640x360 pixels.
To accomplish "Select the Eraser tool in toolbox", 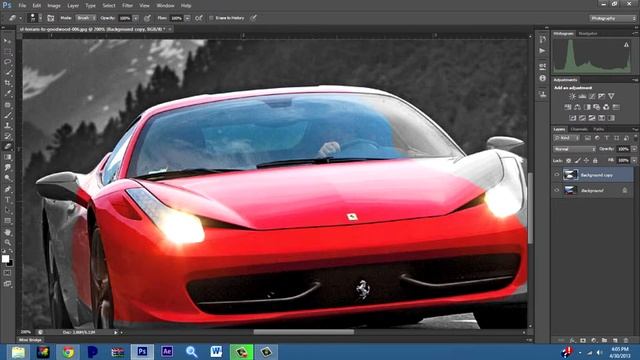I will 7,147.
